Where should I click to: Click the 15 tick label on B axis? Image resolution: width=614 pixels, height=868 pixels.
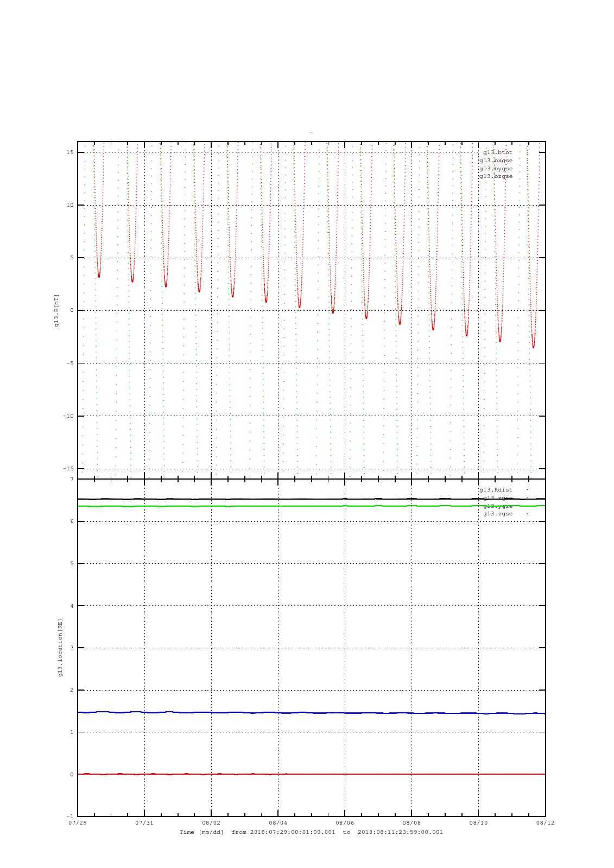pyautogui.click(x=71, y=152)
